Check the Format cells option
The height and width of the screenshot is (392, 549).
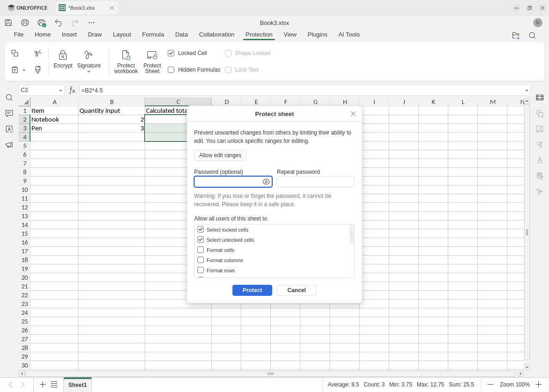click(x=201, y=250)
